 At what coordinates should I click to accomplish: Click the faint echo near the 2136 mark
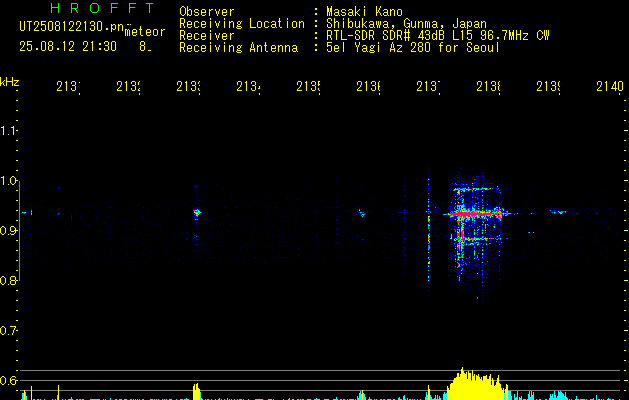click(362, 213)
